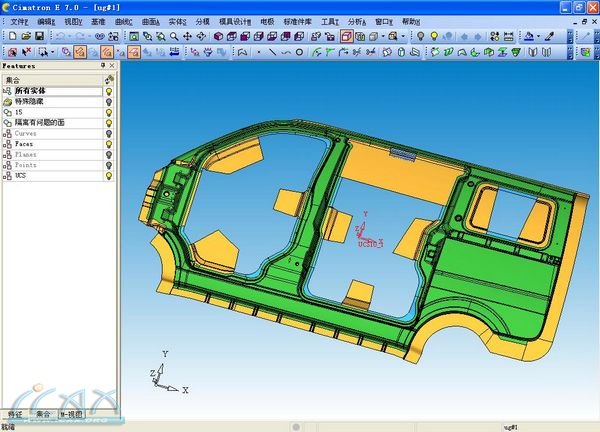
Task: Click the solid purple isometric view cube
Action: point(218,36)
